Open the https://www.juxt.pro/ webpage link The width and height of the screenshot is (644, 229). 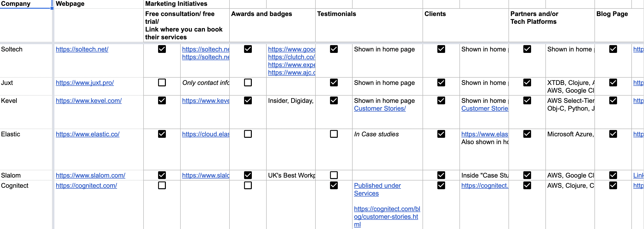85,83
